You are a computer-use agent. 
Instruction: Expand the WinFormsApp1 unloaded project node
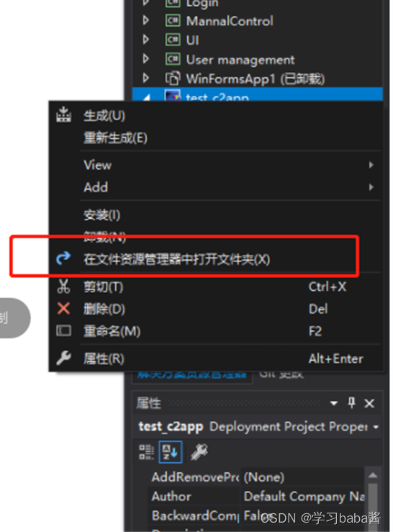pyautogui.click(x=146, y=78)
